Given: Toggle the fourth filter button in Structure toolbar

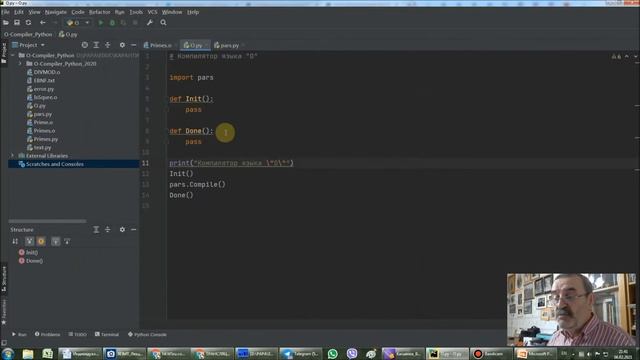Looking at the screenshot, I should click(56, 241).
